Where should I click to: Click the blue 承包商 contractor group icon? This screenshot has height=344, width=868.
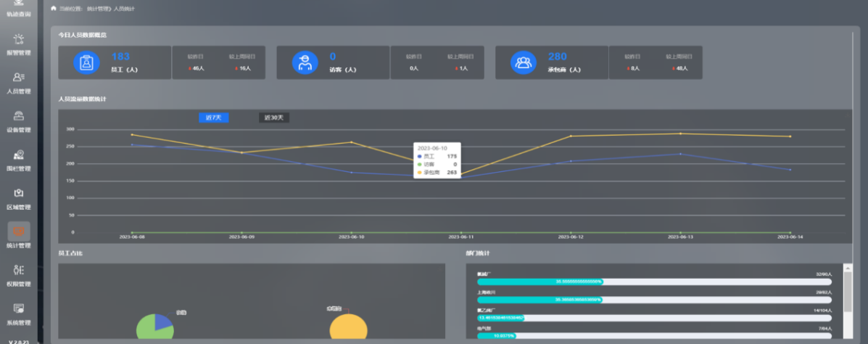point(523,62)
